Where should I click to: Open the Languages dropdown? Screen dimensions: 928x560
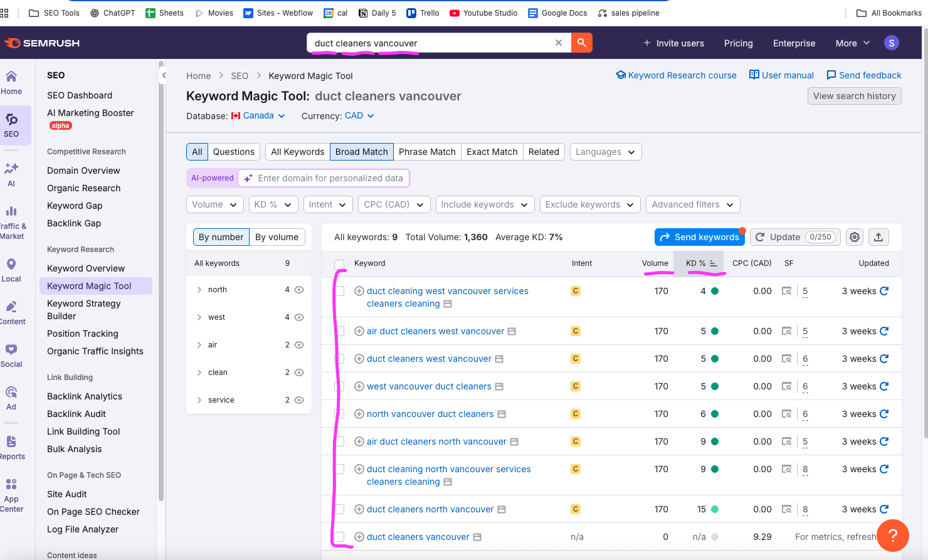606,152
